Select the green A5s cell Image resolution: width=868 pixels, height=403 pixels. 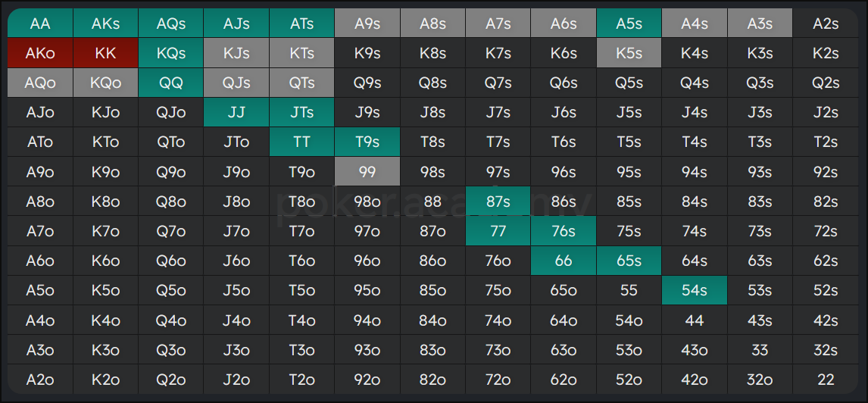pos(629,23)
